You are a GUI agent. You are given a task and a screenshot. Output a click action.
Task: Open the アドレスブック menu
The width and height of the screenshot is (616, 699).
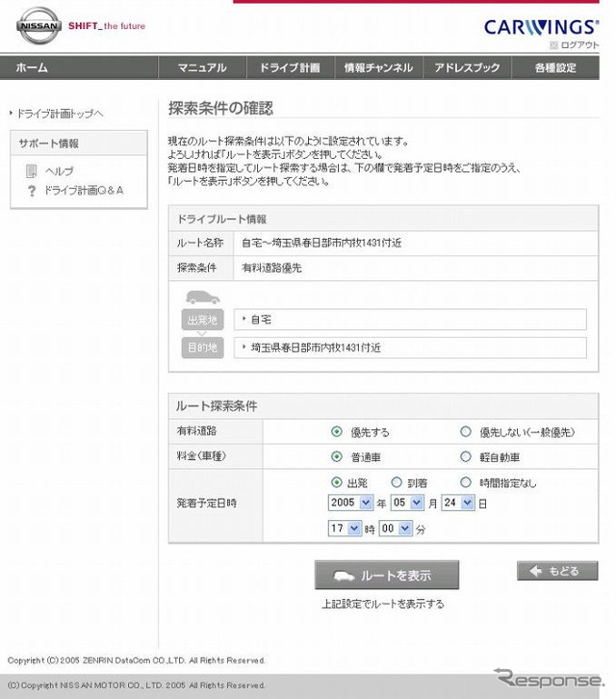(467, 67)
